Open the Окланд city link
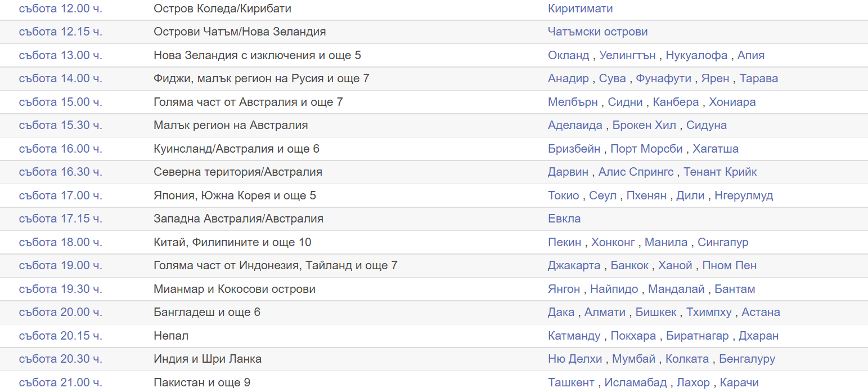Screen dimensions: 868x392 click(x=568, y=56)
